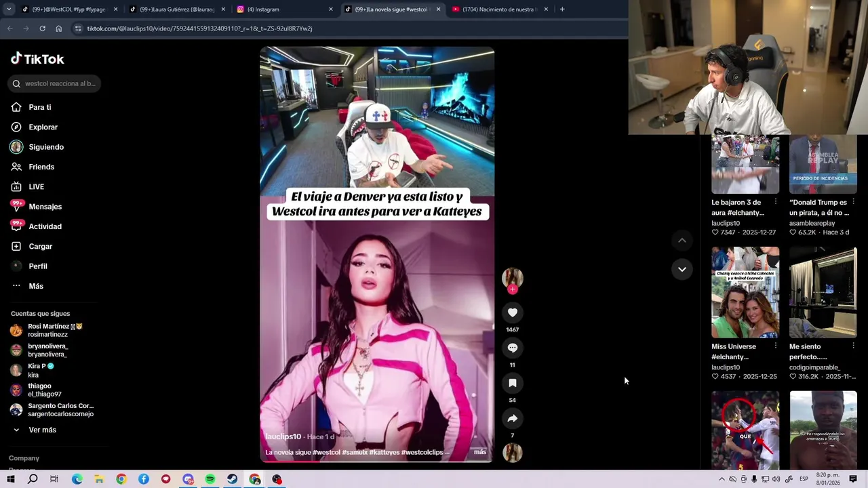Open the video sound disc avatar
Screen dimensions: 868x488
coord(513,453)
